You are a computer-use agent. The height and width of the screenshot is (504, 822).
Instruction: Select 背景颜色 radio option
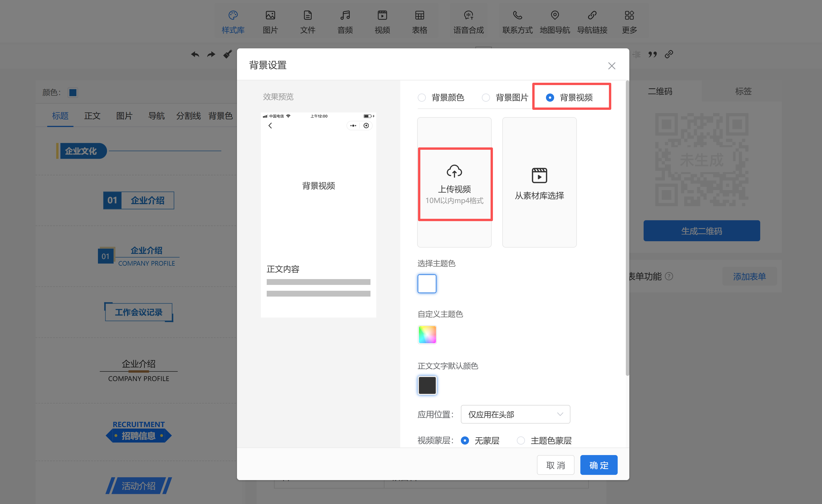[422, 98]
